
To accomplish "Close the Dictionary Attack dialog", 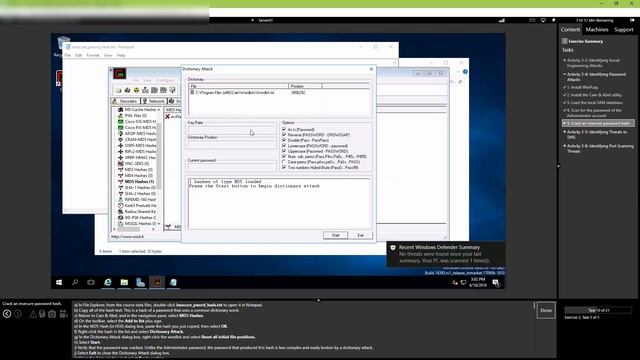I will [x=371, y=69].
